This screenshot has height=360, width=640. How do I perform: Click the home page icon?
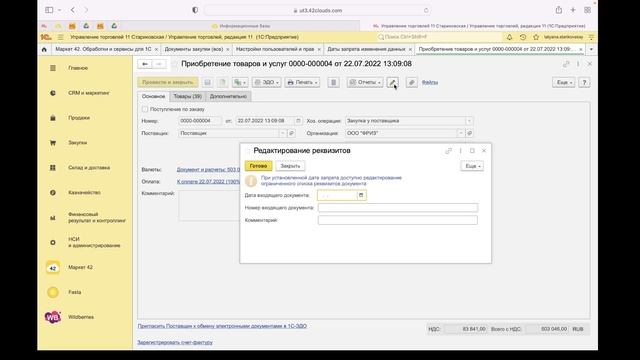pos(44,49)
